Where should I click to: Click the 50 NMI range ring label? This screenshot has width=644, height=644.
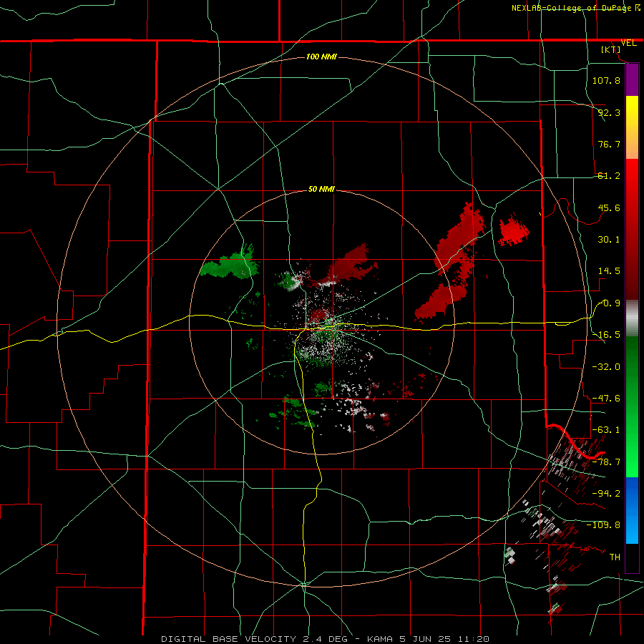(x=321, y=190)
